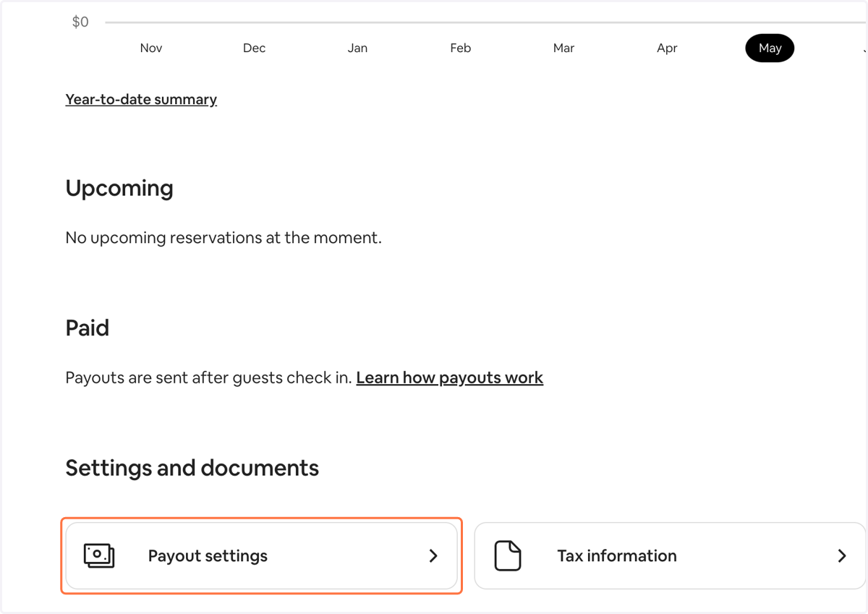This screenshot has height=614, width=868.
Task: Click the $0 axis label
Action: 80,22
